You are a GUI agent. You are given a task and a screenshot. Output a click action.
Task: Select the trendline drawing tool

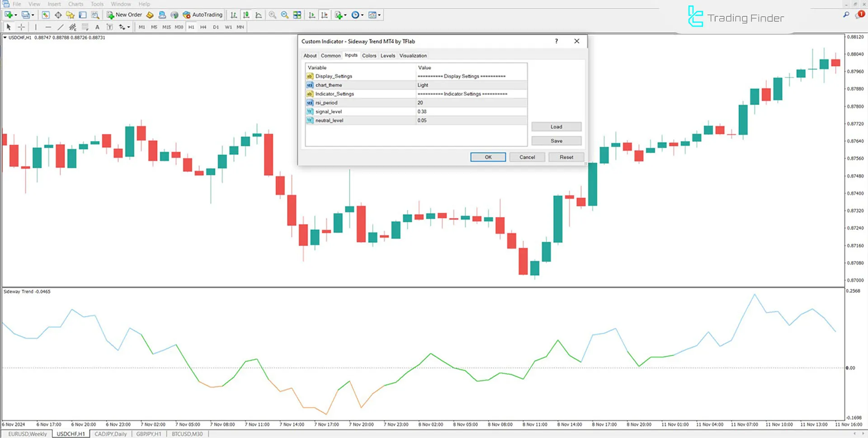click(x=61, y=27)
